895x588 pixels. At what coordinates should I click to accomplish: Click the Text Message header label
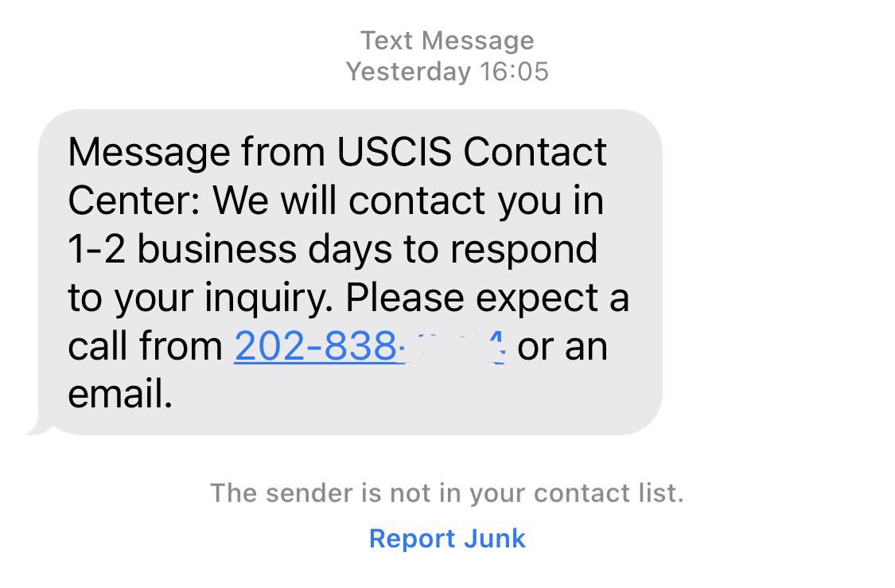446,40
